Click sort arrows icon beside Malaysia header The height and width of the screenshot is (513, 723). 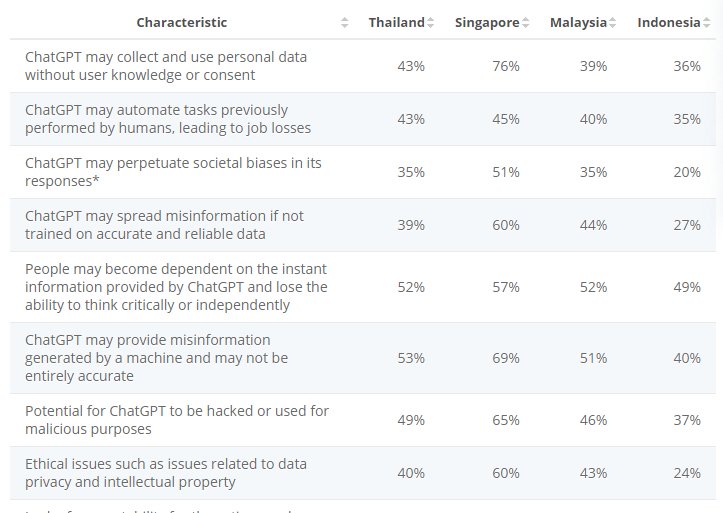[613, 23]
